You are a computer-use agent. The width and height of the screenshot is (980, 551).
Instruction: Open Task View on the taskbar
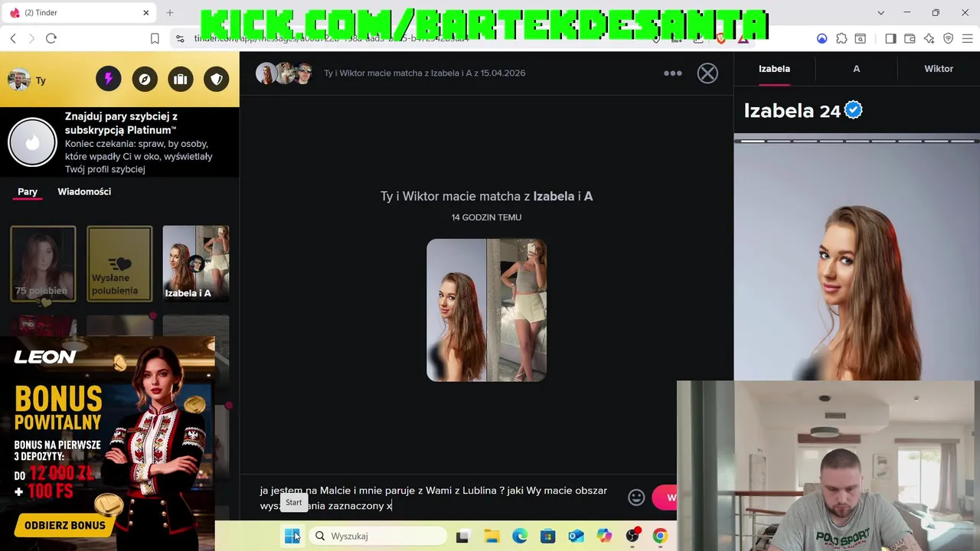pos(462,536)
